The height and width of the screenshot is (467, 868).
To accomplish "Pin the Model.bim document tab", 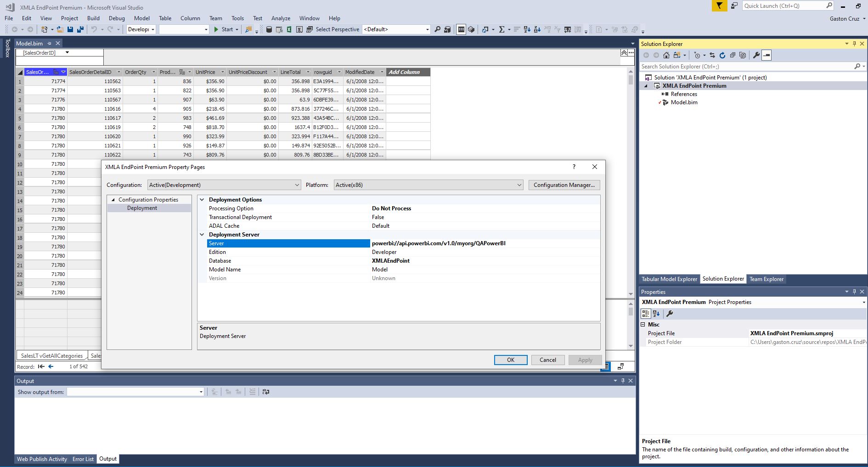I will 49,43.
